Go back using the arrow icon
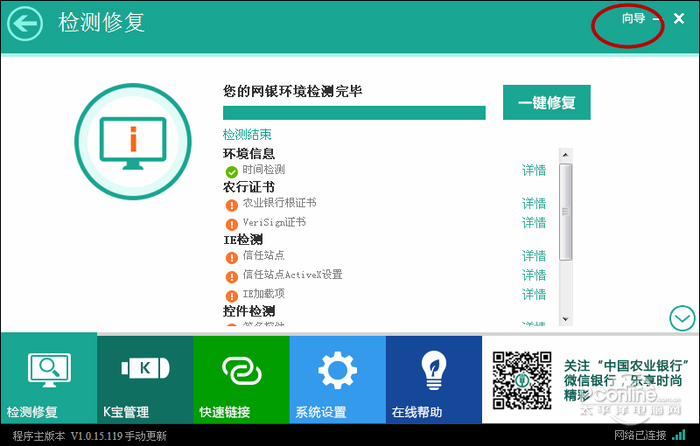 pos(25,23)
